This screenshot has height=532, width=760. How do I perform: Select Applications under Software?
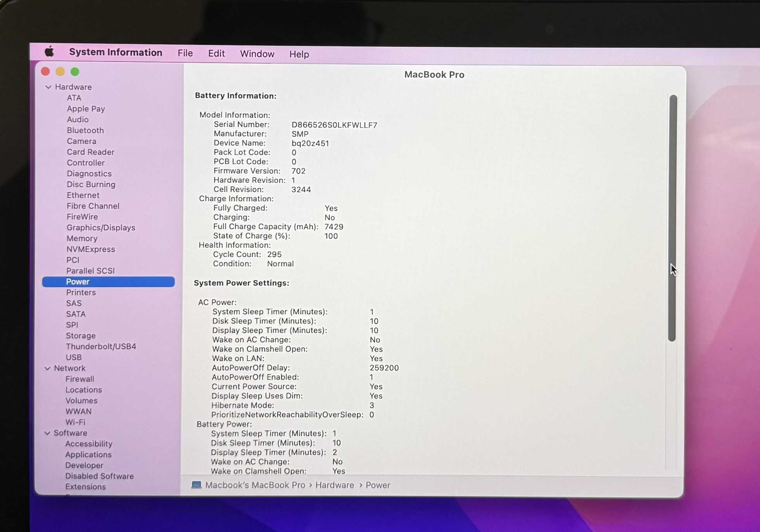(x=88, y=454)
